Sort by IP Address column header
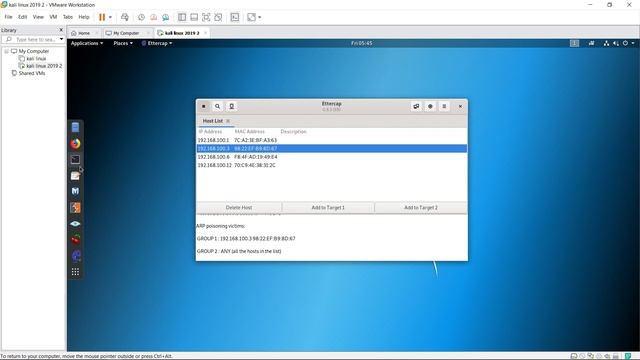640x360 pixels. (210, 131)
